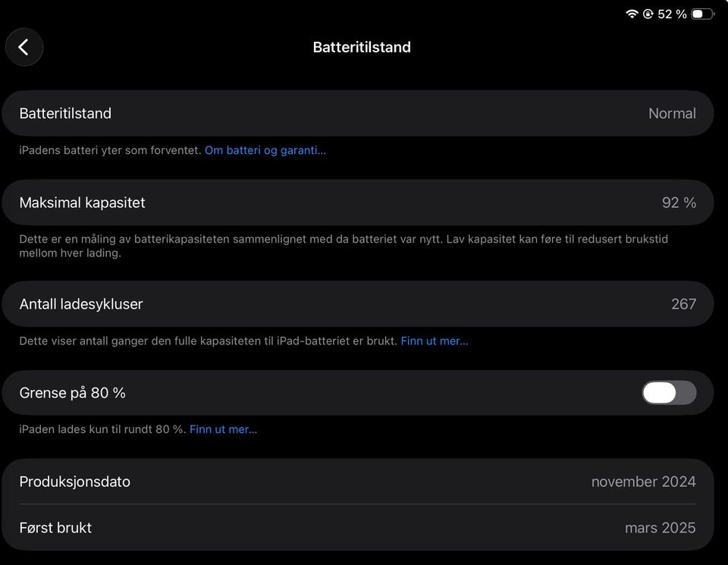
Task: Tap the orientation lock status icon
Action: click(648, 14)
